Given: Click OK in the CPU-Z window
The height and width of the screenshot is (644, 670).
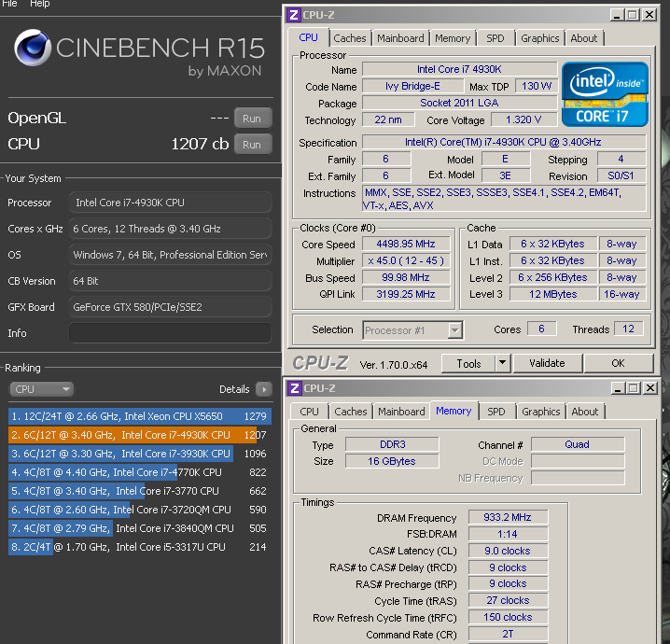Looking at the screenshot, I should pyautogui.click(x=619, y=363).
